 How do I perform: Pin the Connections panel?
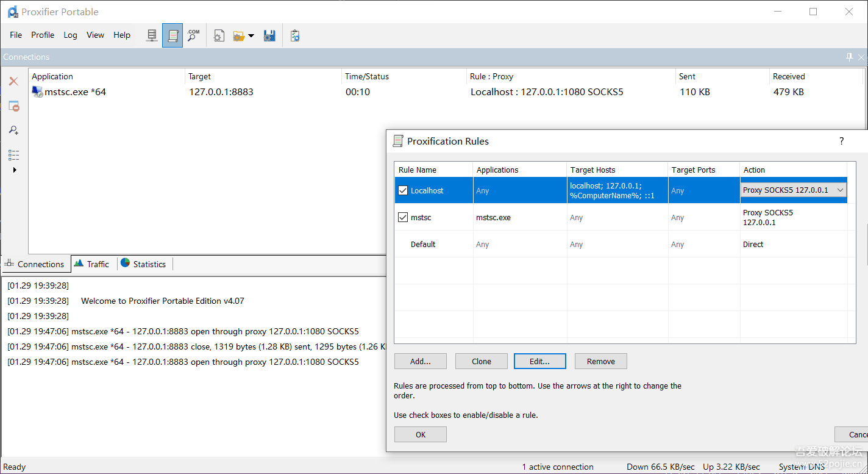849,57
